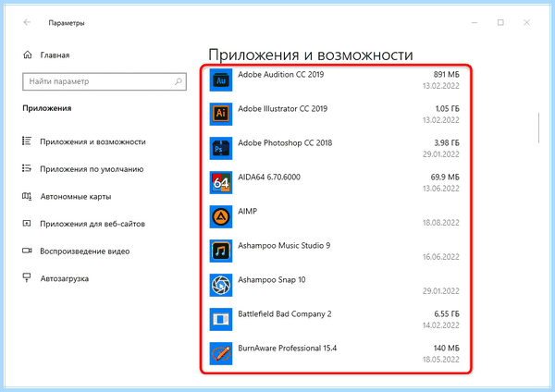Click the 140 МБ size value

point(447,349)
